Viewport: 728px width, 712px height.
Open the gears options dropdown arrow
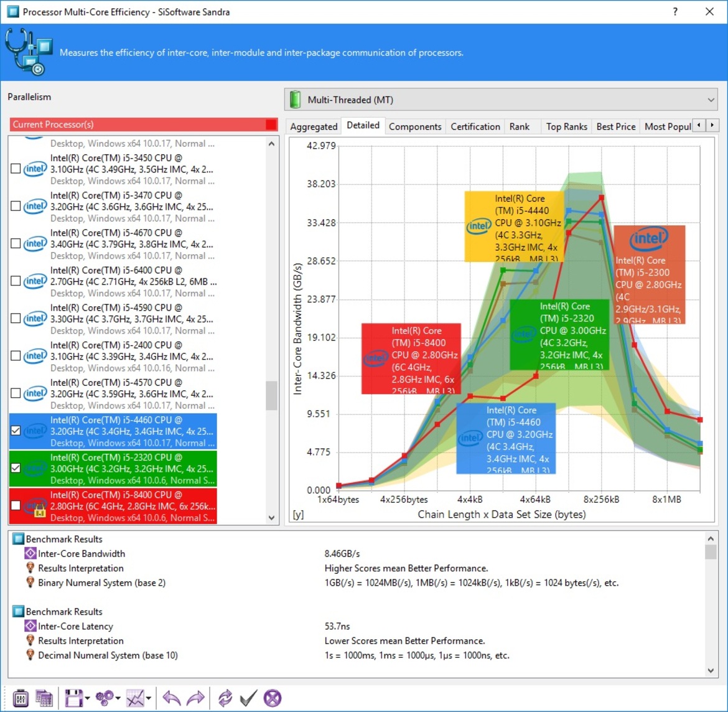pyautogui.click(x=118, y=698)
